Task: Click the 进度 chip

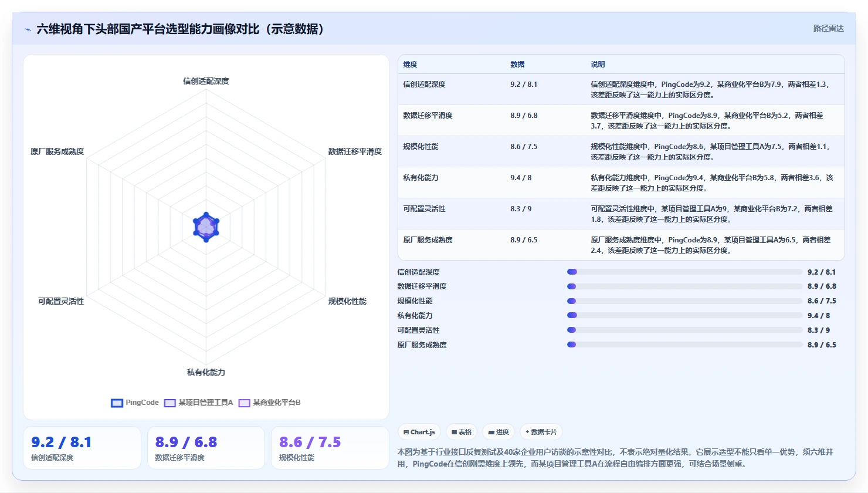Action: [x=499, y=432]
